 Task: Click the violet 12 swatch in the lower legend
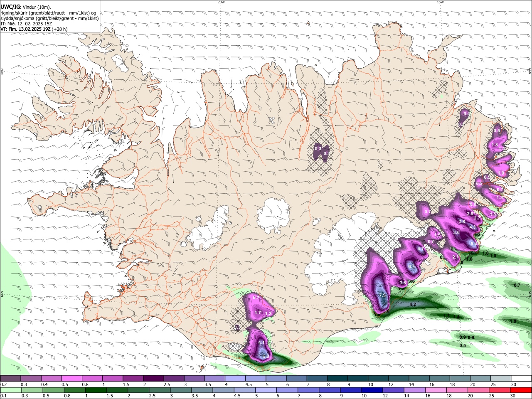(394, 390)
